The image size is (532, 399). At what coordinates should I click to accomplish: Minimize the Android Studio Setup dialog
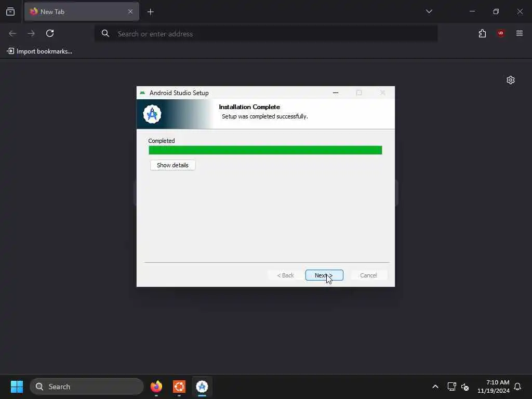click(x=336, y=92)
